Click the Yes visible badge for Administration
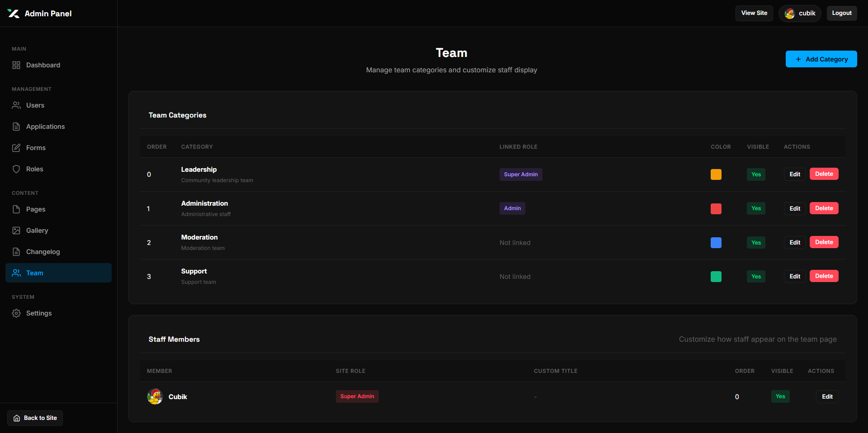 tap(756, 208)
